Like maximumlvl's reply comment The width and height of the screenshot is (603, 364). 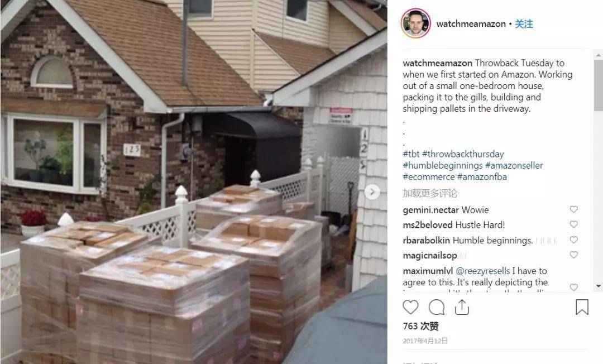(x=573, y=287)
